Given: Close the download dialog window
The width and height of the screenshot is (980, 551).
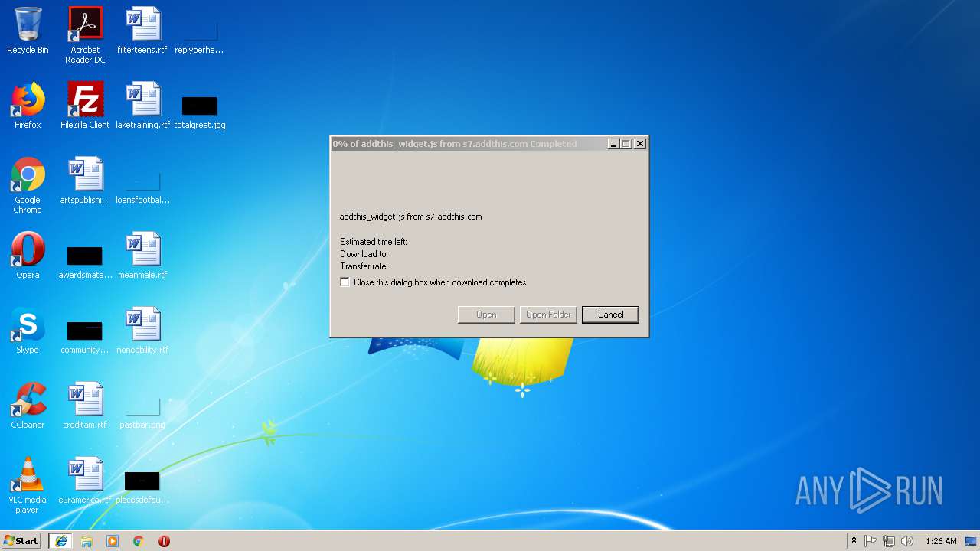Looking at the screenshot, I should [640, 144].
